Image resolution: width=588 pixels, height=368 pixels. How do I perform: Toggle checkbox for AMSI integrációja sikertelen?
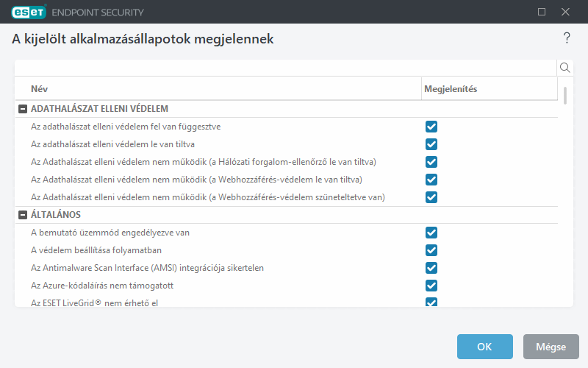pyautogui.click(x=431, y=268)
